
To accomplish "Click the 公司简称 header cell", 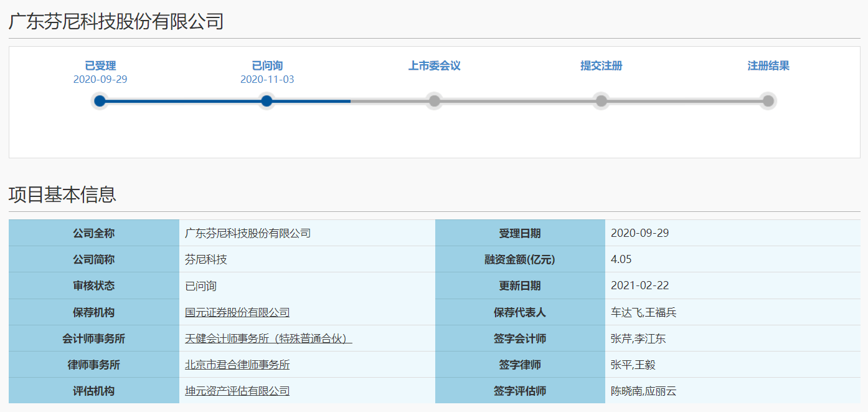I will [x=94, y=259].
